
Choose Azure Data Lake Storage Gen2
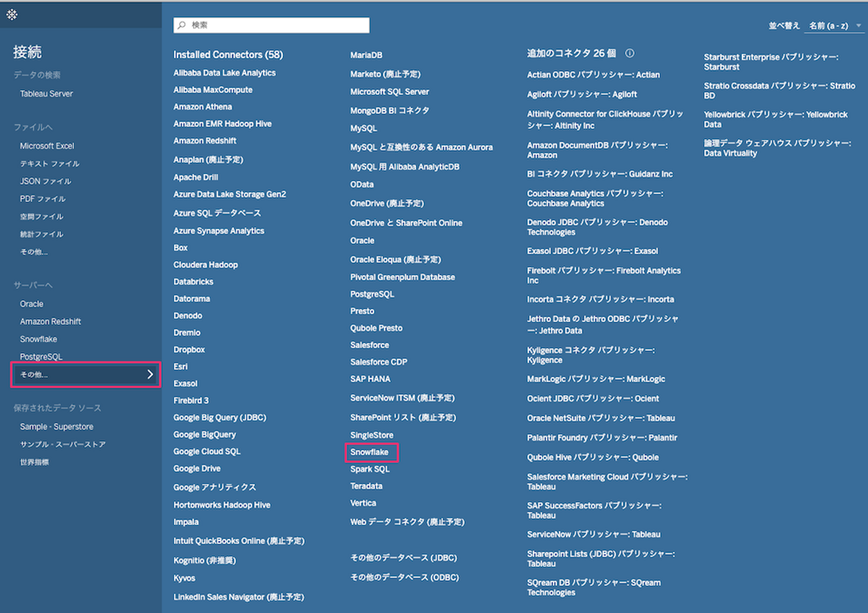(230, 194)
